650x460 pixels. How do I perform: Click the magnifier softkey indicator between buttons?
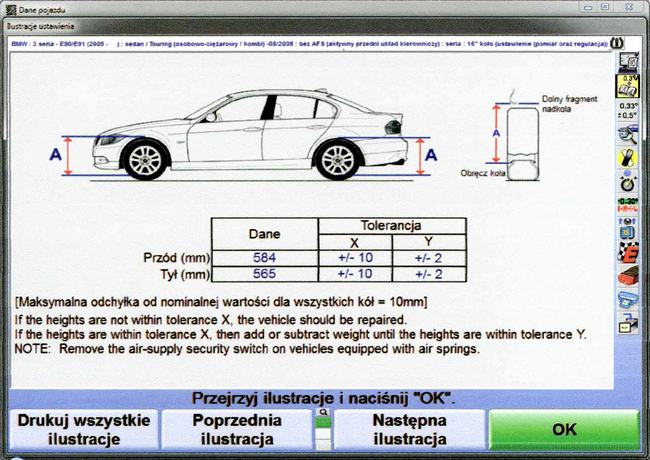(x=321, y=411)
